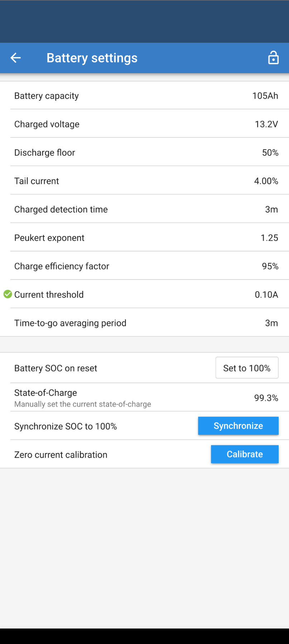Tap the Battery settings title
Viewport: 289px width, 644px height.
click(x=92, y=58)
